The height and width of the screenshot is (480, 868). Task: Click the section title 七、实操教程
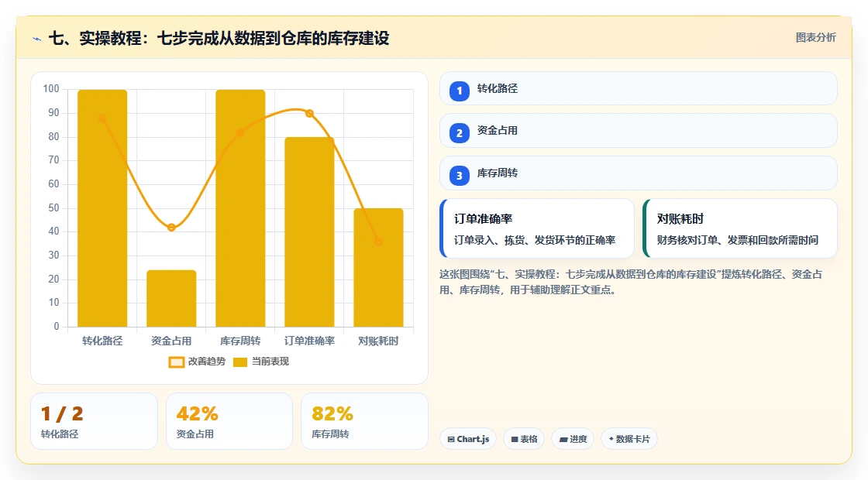[219, 38]
